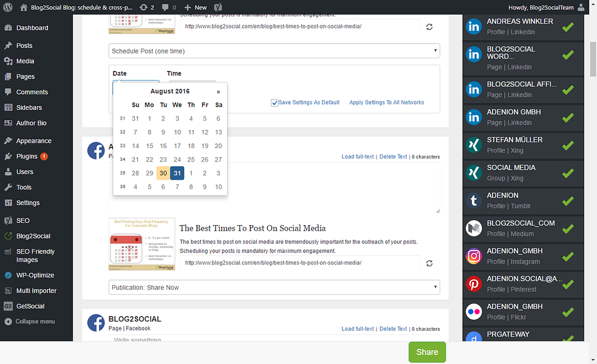Open the comments bubble in the admin bar

tap(166, 8)
